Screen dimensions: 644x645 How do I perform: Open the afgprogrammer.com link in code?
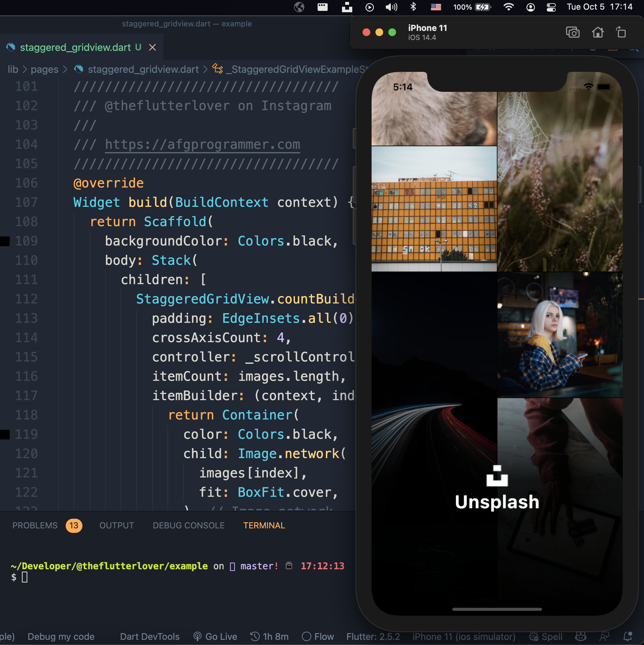click(x=202, y=145)
